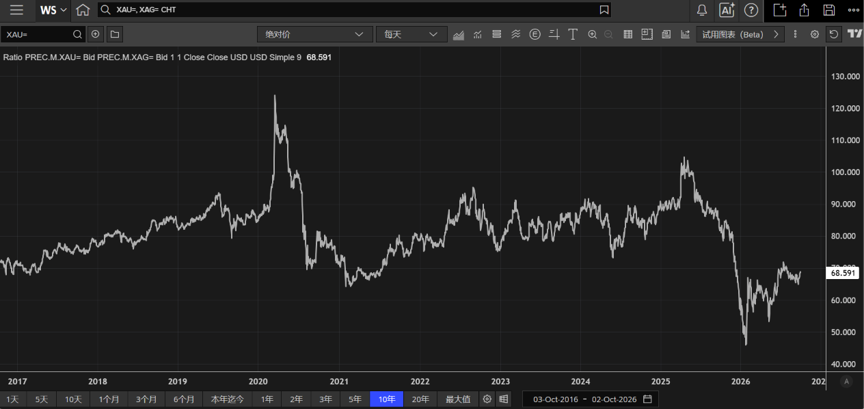Click the 68.591 price label on axis
Screen dimensions: 864x409
coord(843,273)
